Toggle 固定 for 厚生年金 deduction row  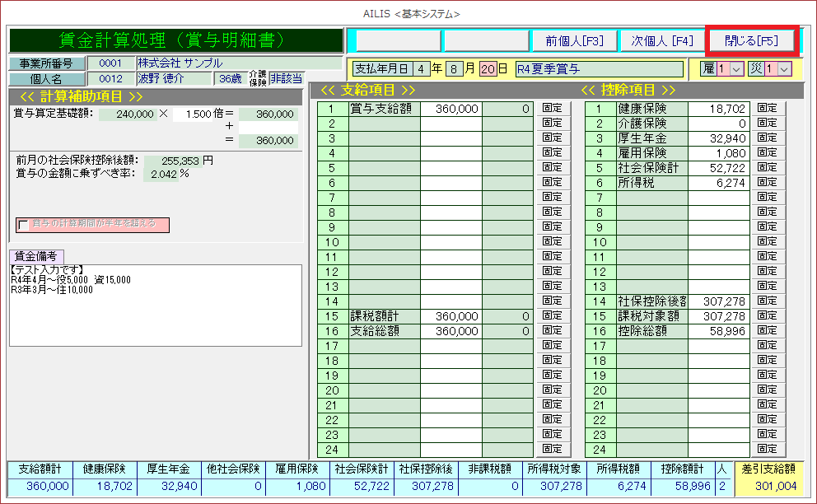click(767, 138)
